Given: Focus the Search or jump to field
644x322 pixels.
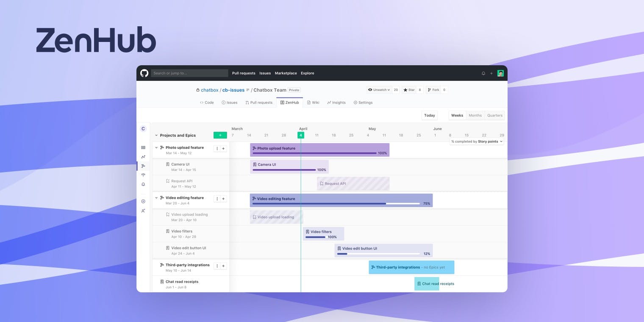Looking at the screenshot, I should click(189, 73).
